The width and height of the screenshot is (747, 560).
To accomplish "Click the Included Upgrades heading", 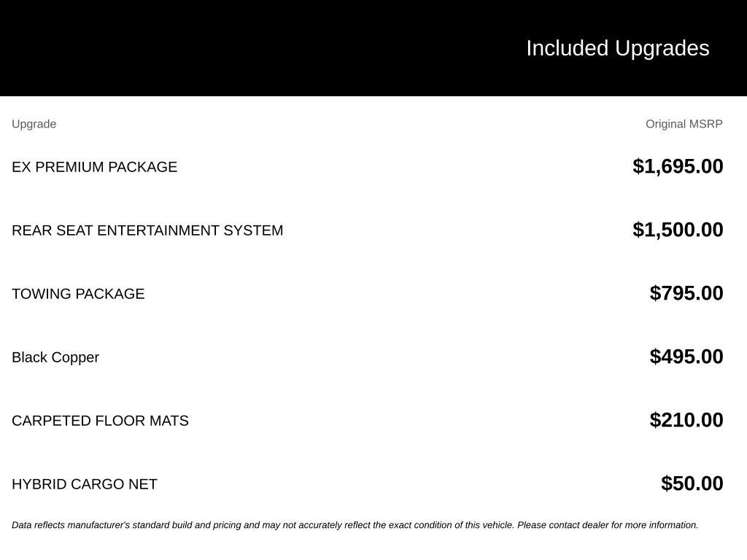I will pos(617,48).
